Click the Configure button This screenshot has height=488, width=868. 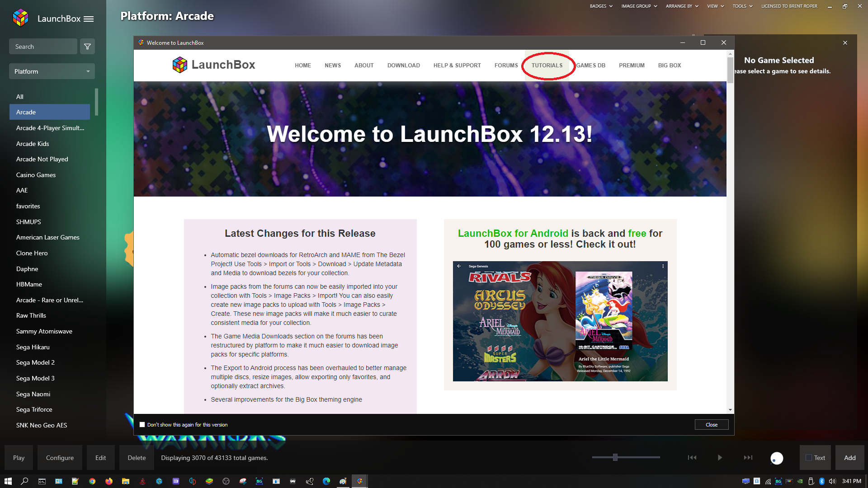60,458
